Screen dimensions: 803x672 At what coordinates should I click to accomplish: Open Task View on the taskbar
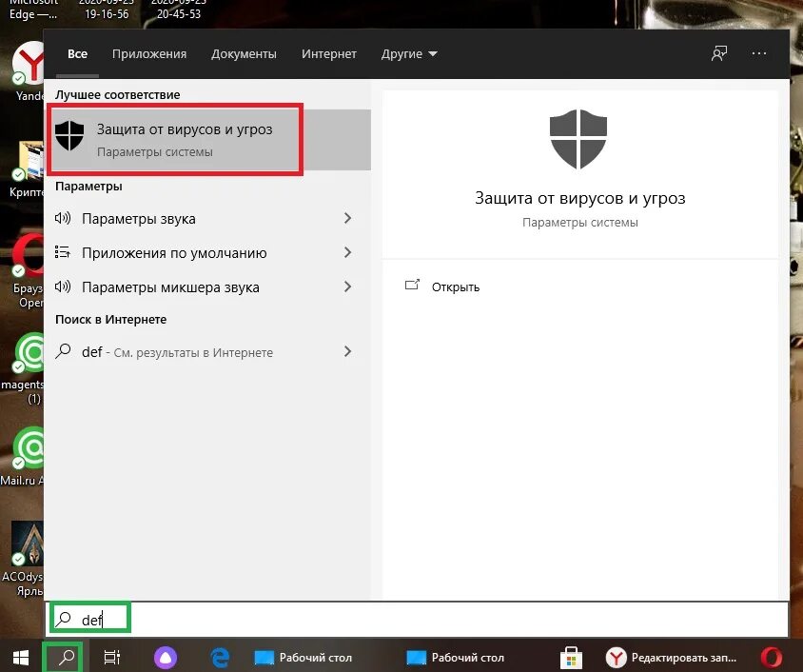(112, 657)
